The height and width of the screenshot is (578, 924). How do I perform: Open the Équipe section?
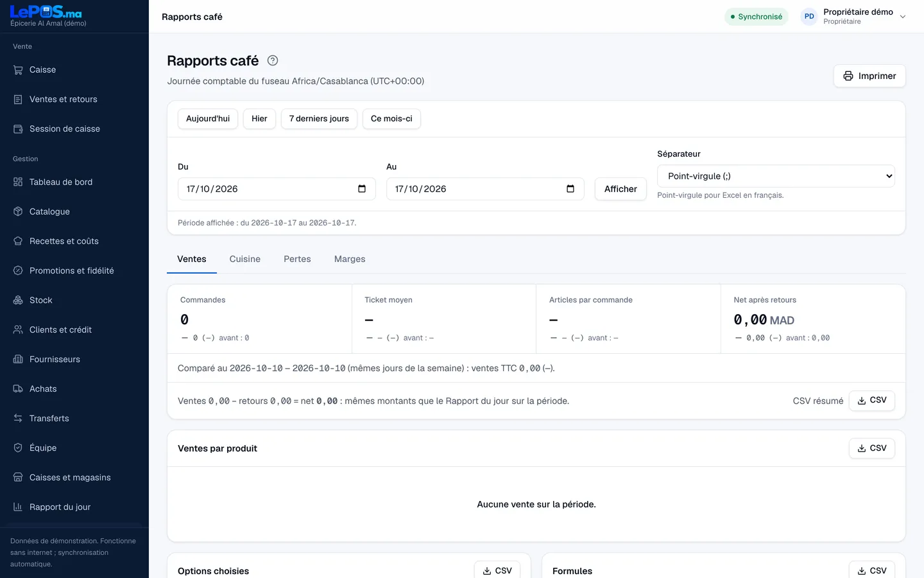tap(74, 448)
